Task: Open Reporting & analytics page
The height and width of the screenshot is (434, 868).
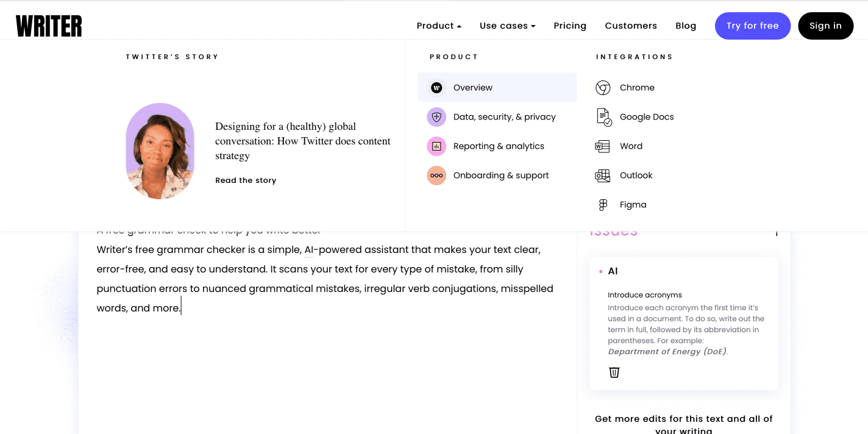Action: point(499,146)
